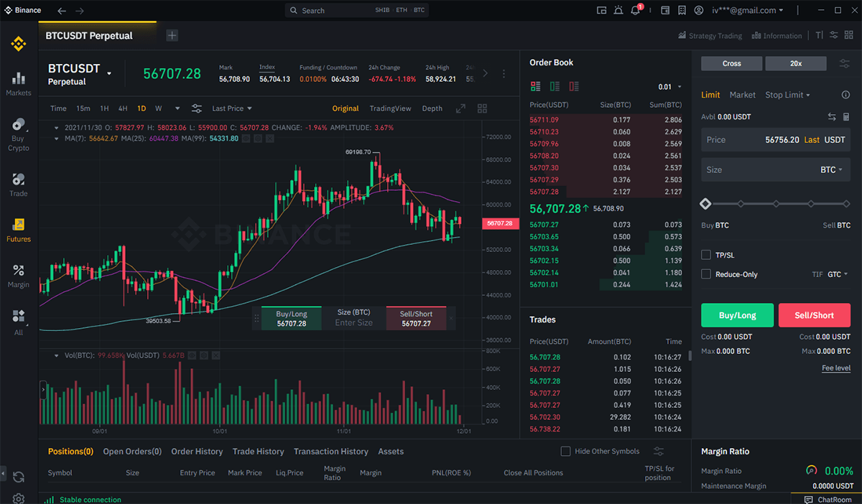862x504 pixels.
Task: Switch to the Depth chart tab
Action: [432, 108]
